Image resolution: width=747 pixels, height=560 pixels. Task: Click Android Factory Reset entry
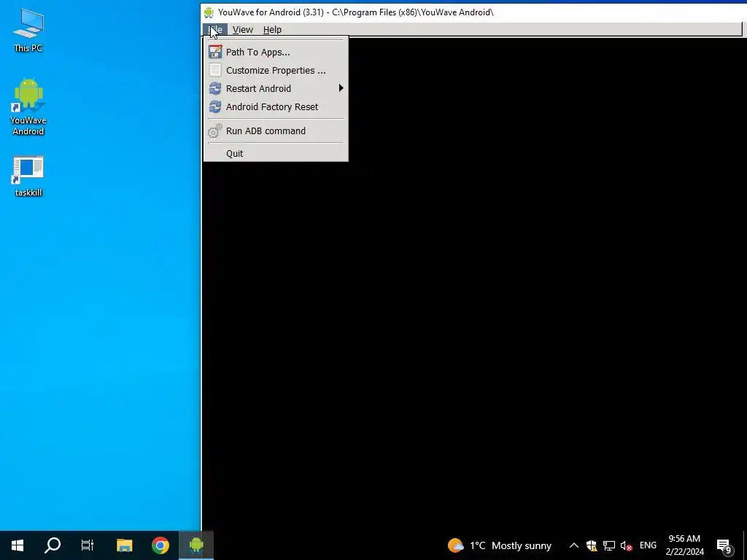[276, 106]
